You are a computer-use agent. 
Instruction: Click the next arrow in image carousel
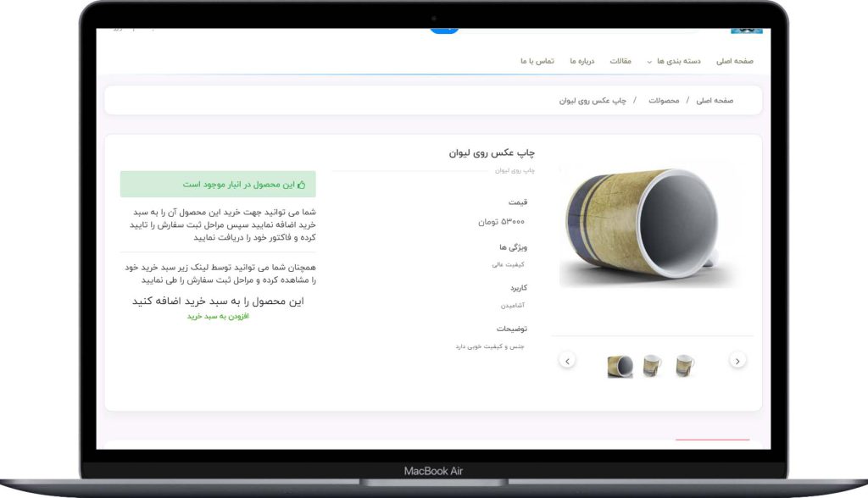(737, 361)
